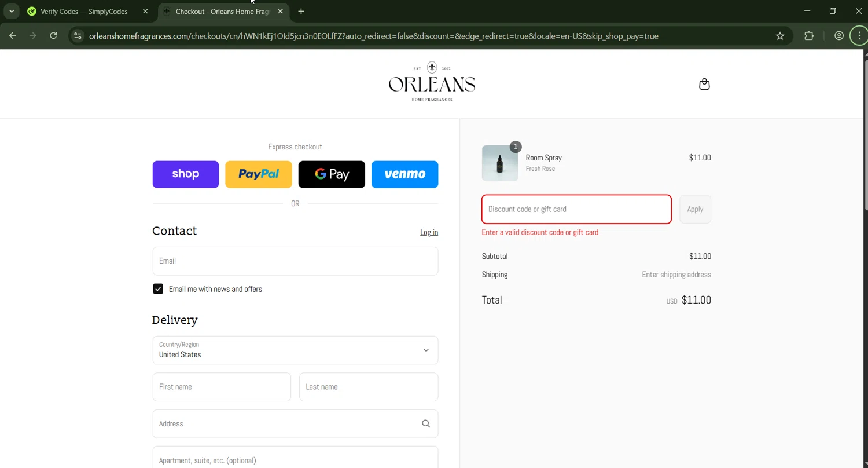Click the Apartment, suite, etc. field

[x=295, y=458]
